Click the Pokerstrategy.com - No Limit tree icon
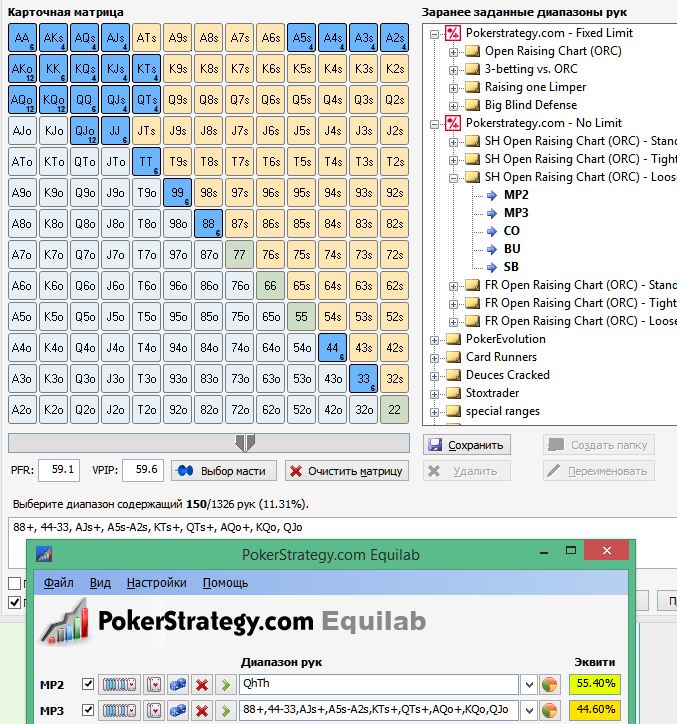 [453, 123]
